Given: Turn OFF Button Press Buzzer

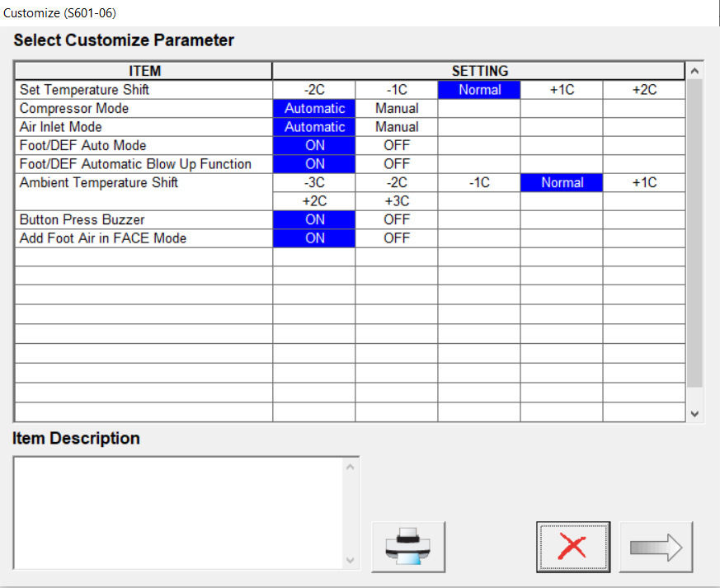Looking at the screenshot, I should pyautogui.click(x=397, y=220).
